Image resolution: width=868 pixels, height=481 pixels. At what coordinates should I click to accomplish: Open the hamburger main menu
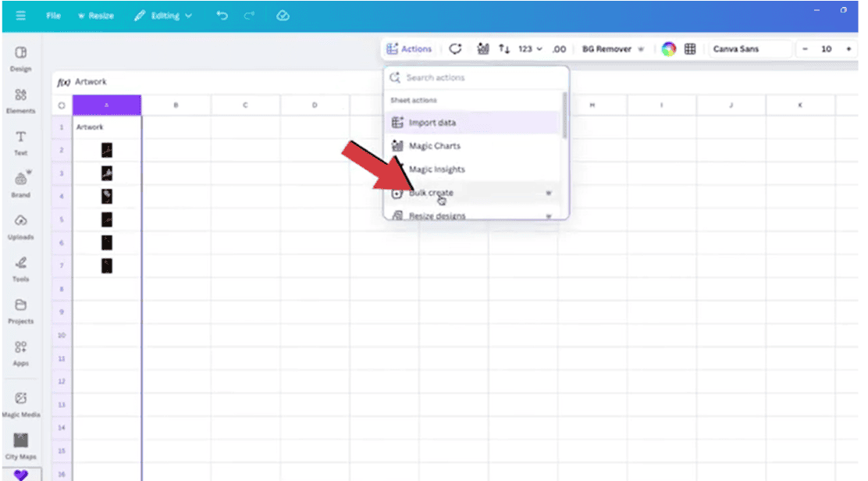coord(20,16)
